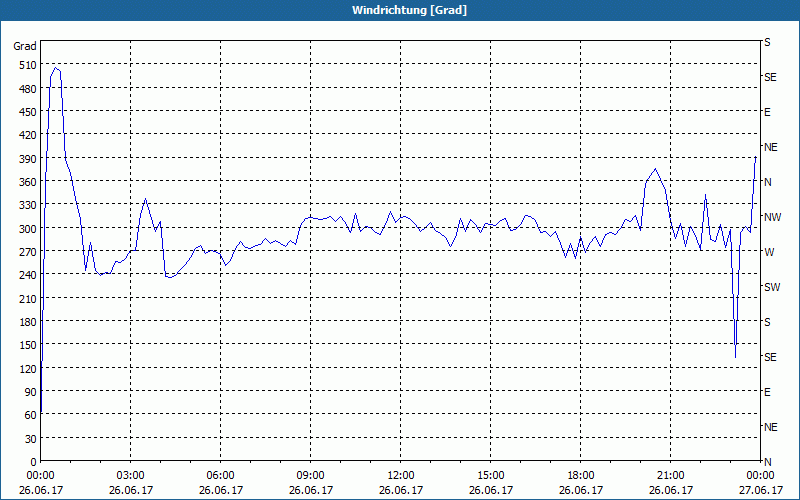Click the 'Windrichtung [Grad]' chart title
Screen dimensions: 800x500
point(409,10)
